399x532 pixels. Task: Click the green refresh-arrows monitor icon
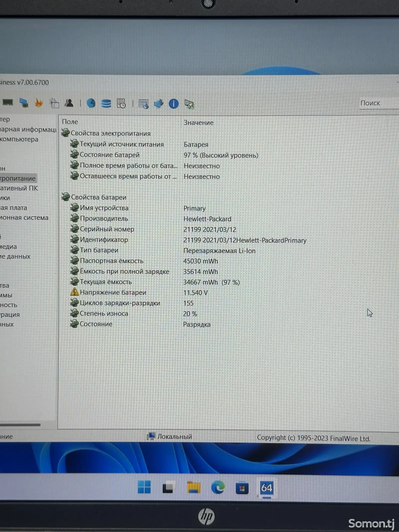coord(189,104)
